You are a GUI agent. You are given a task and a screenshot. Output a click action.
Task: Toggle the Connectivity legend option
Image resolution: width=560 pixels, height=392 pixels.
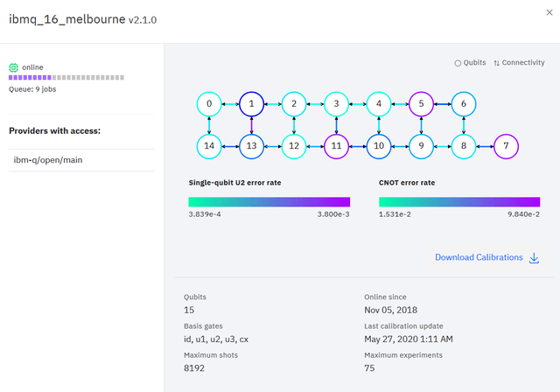[x=519, y=63]
